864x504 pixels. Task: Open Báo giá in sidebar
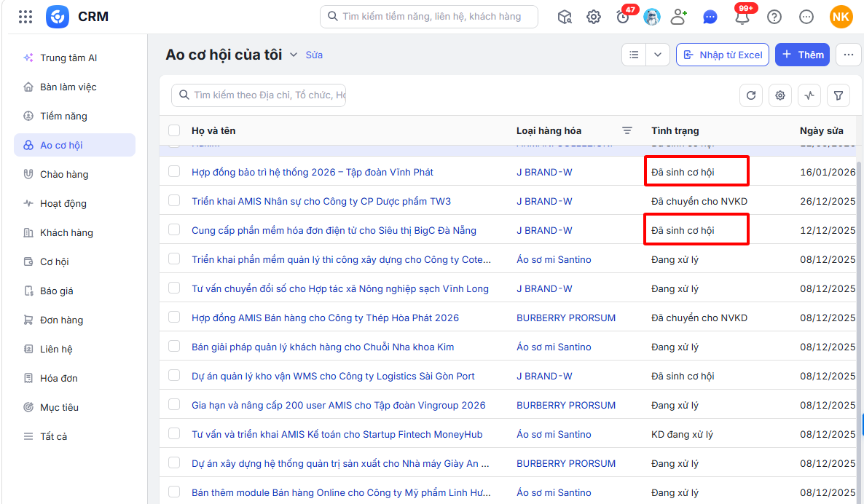[74, 291]
